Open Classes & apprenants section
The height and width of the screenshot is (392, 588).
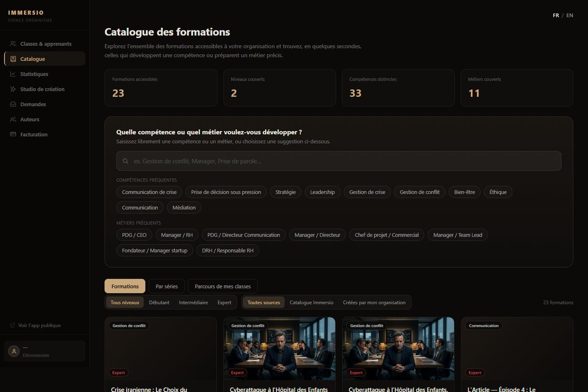click(x=45, y=44)
